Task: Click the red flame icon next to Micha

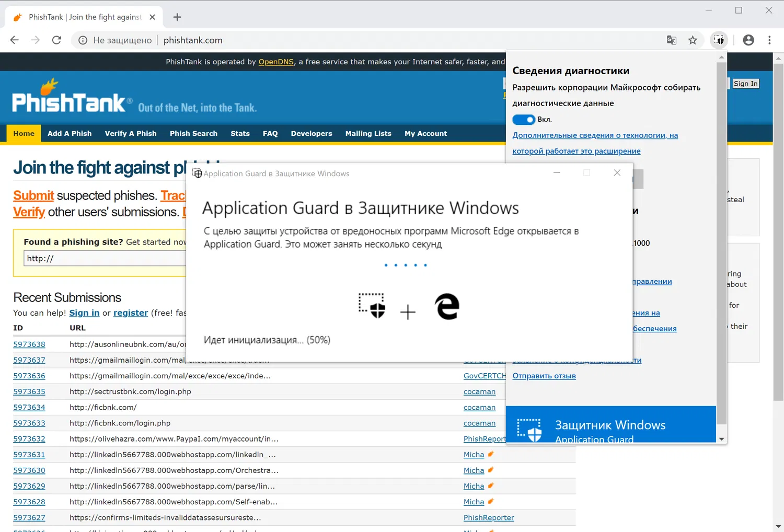Action: pyautogui.click(x=490, y=454)
